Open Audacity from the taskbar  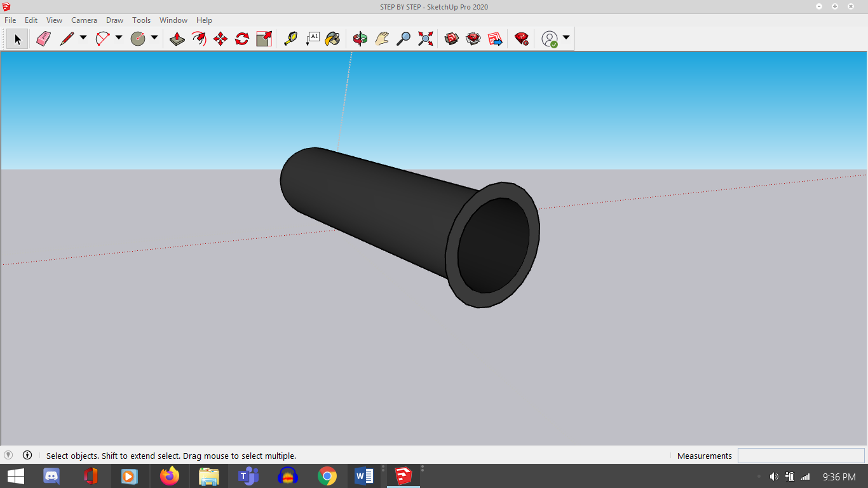coord(288,476)
